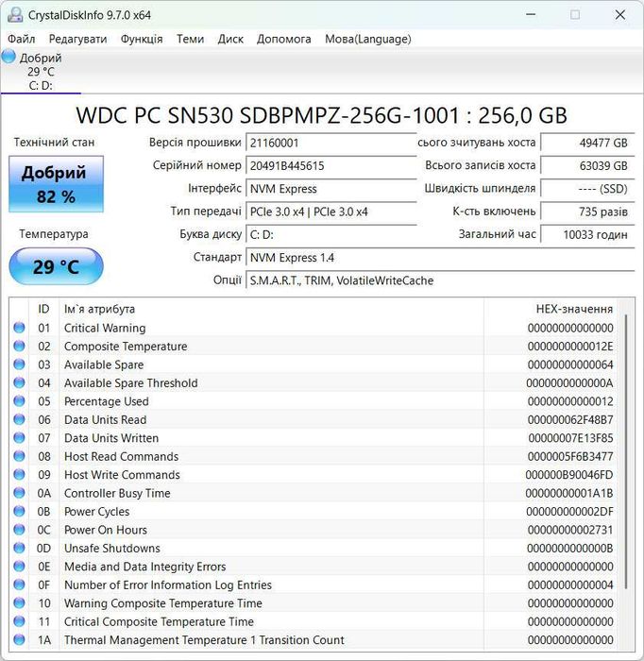Click the total host writes value 63039 GB

[x=587, y=165]
